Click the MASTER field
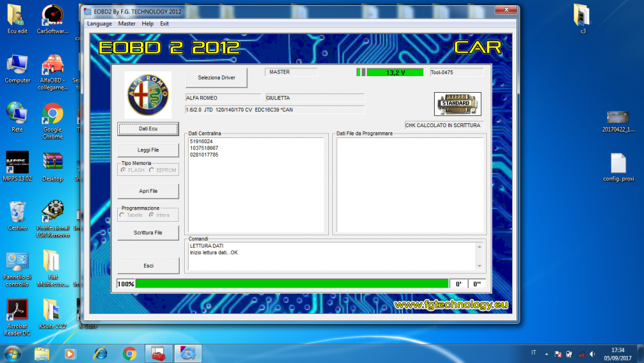The image size is (644, 363). point(291,72)
